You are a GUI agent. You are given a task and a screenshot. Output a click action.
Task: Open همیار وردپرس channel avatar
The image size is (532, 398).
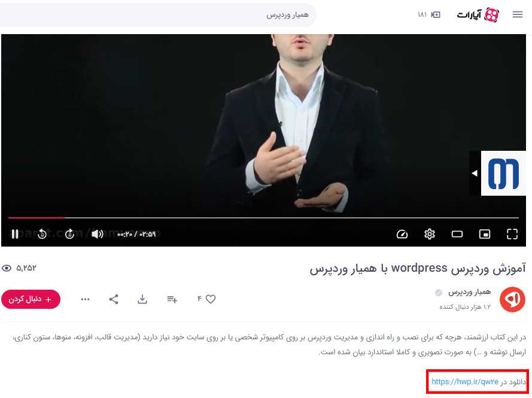[512, 299]
